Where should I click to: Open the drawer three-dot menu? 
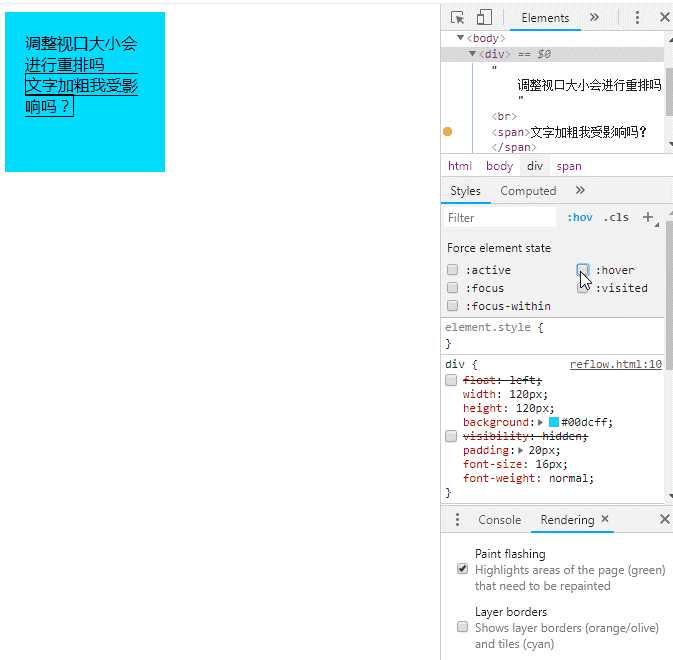coord(458,520)
